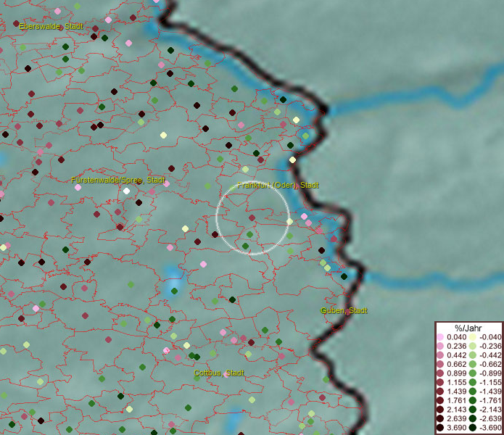Click the 1.155 legend swatch
The height and width of the screenshot is (435, 504).
point(440,382)
